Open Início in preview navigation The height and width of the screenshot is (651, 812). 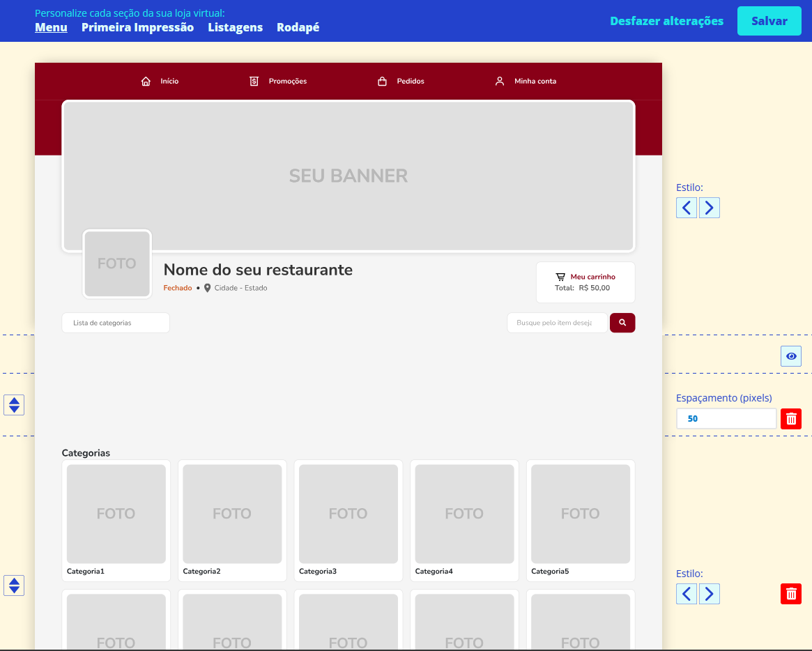coord(169,82)
